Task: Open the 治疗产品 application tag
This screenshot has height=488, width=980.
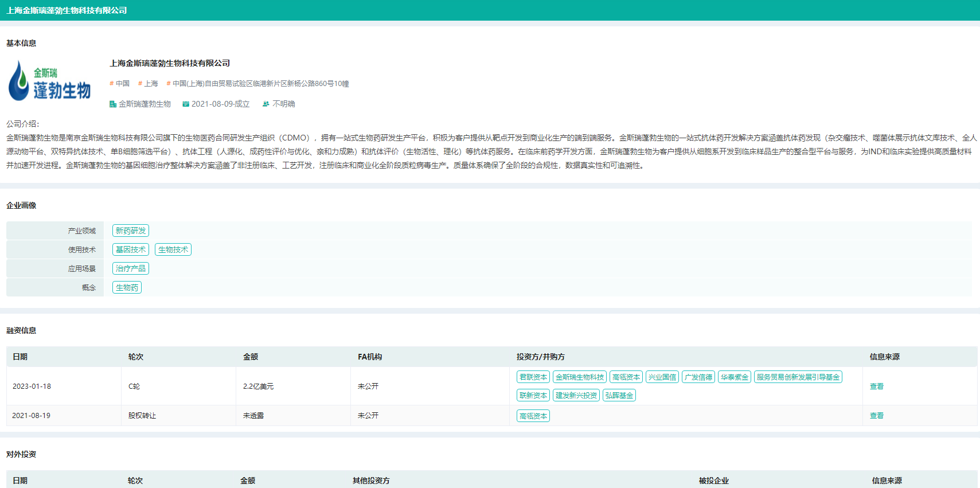Action: click(131, 268)
